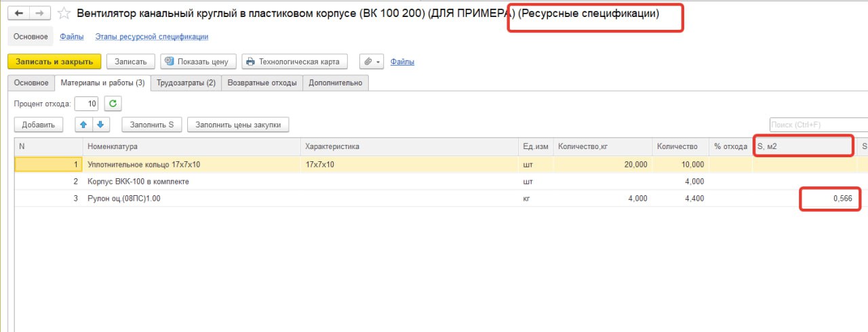Click the Записать button
868x332 pixels.
(x=131, y=62)
